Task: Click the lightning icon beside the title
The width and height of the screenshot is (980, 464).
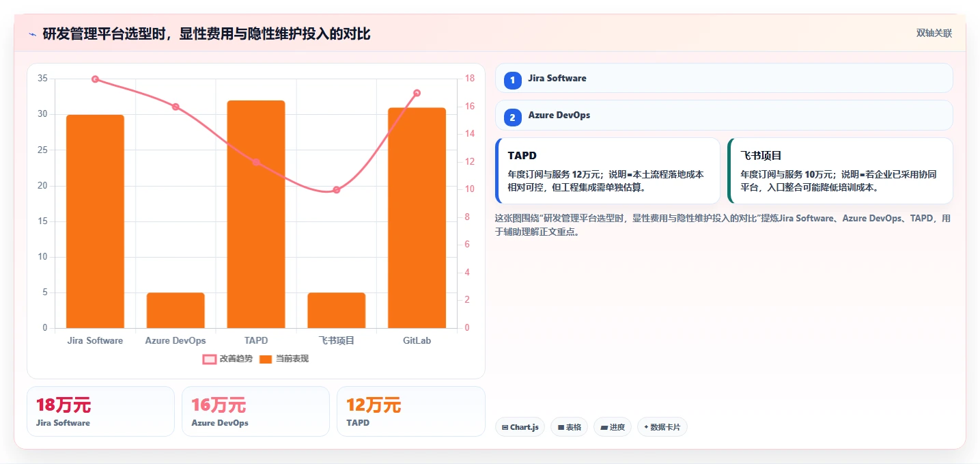Action: pos(32,33)
